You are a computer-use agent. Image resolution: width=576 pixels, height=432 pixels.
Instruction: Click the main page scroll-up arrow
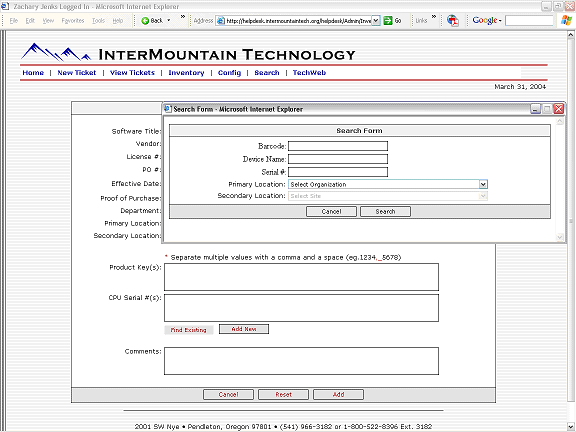[570, 35]
